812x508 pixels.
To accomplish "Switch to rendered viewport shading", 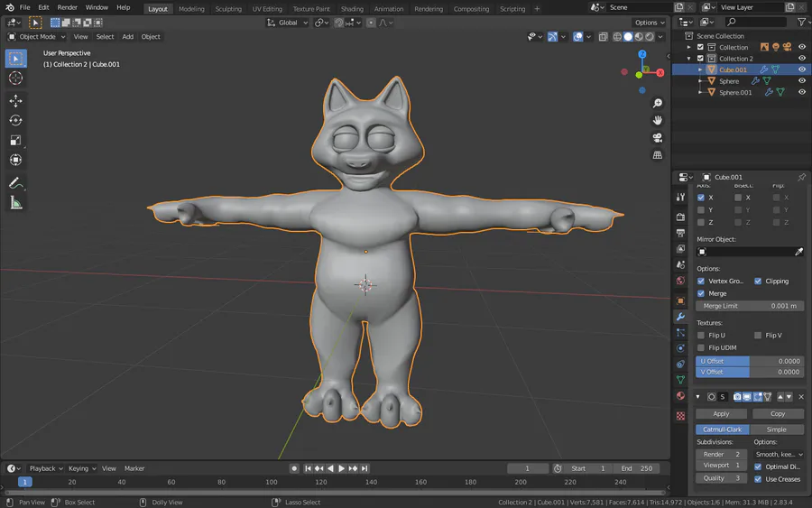I will (650, 37).
